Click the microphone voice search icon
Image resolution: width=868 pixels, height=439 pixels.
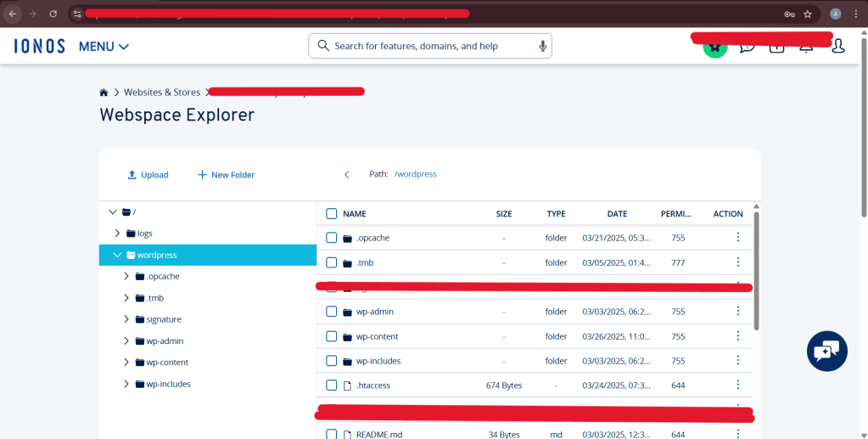[x=543, y=46]
